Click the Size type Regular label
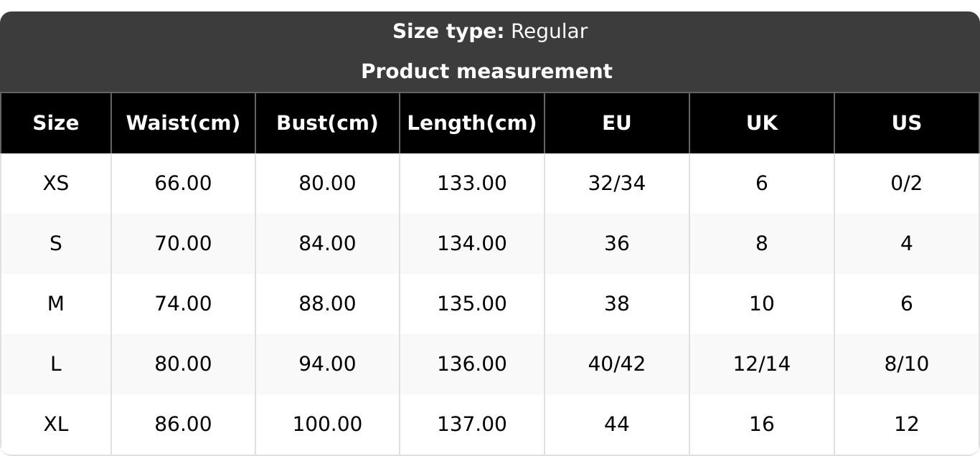Viewport: 980px width, 456px height. point(490,32)
